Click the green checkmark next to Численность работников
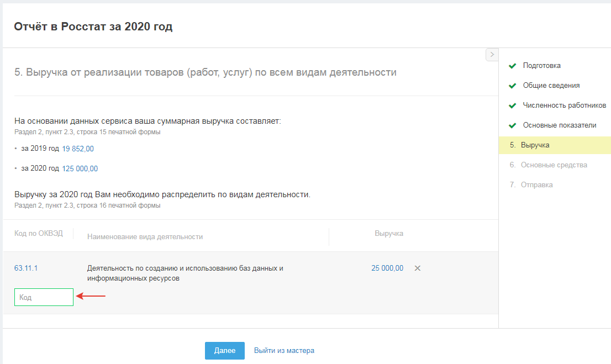 click(513, 105)
